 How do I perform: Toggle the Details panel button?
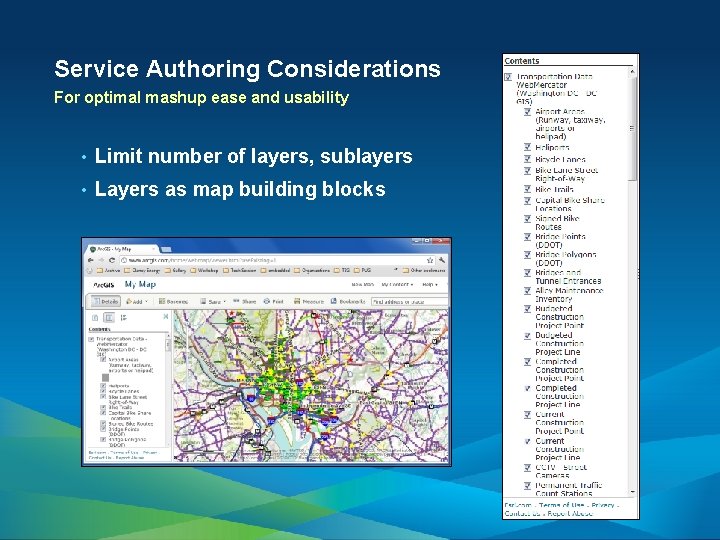click(x=106, y=302)
